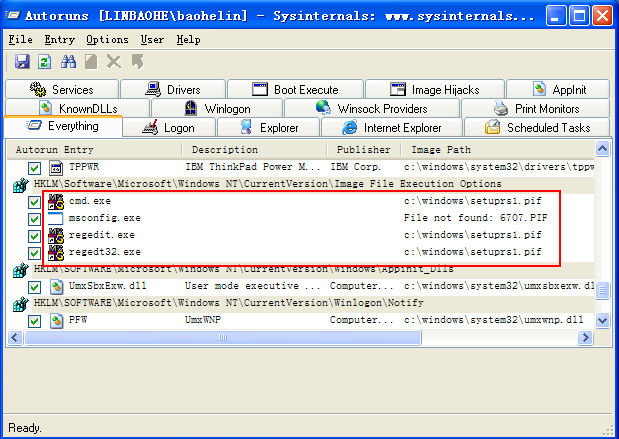Open the Entry menu

coord(60,39)
